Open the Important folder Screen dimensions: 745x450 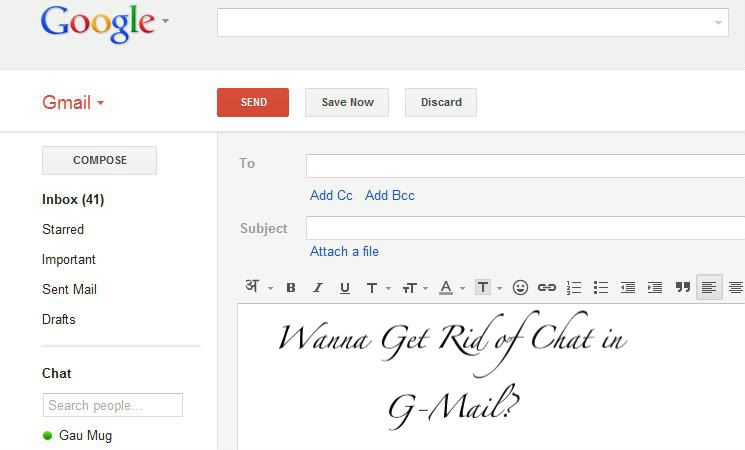[x=69, y=259]
